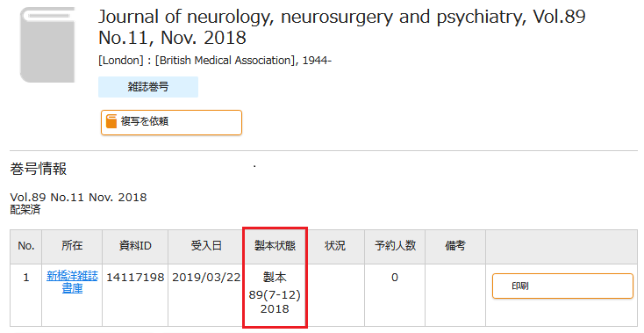Click the journal title heading

[341, 27]
